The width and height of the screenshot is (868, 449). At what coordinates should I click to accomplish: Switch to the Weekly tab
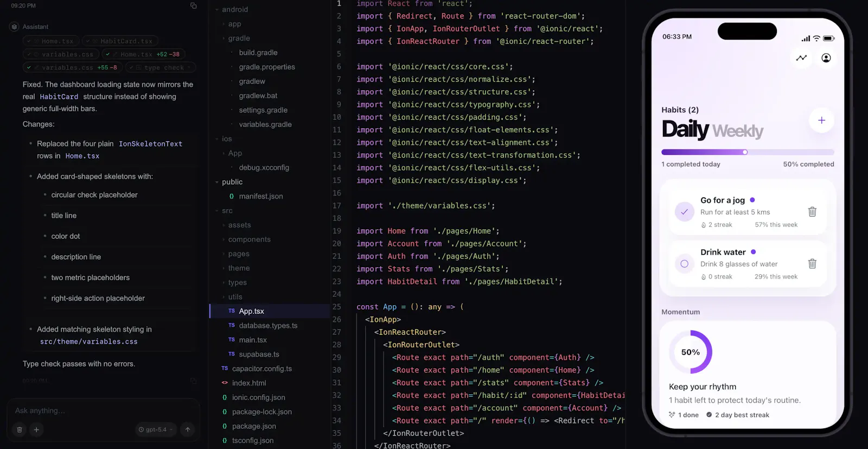tap(738, 131)
